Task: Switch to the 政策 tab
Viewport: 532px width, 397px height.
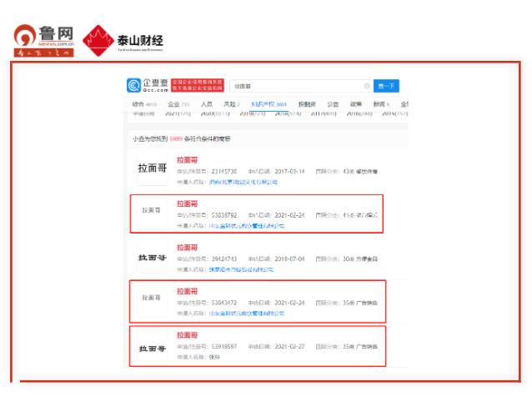Action: coord(356,104)
